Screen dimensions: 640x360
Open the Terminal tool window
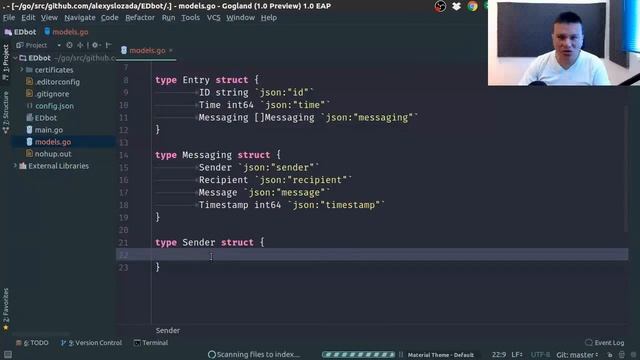pos(151,343)
